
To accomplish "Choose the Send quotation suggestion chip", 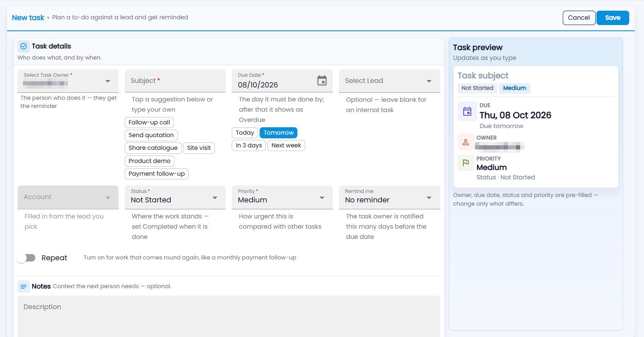I will (151, 135).
